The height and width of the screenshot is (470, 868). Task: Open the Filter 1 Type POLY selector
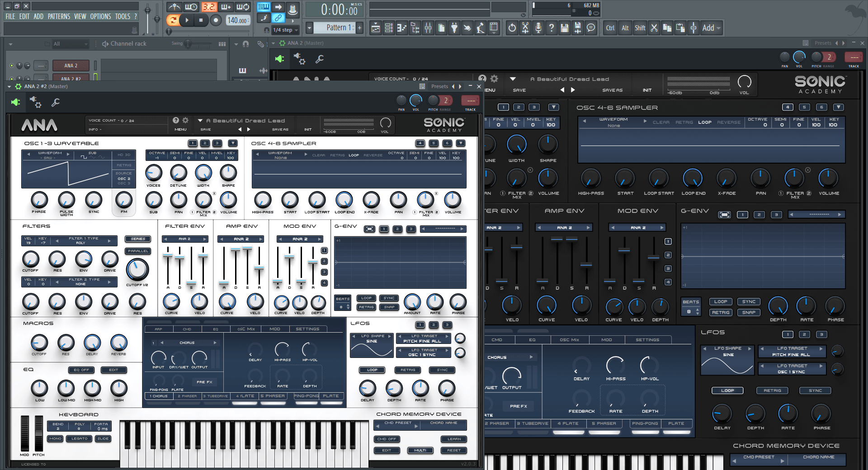[84, 240]
